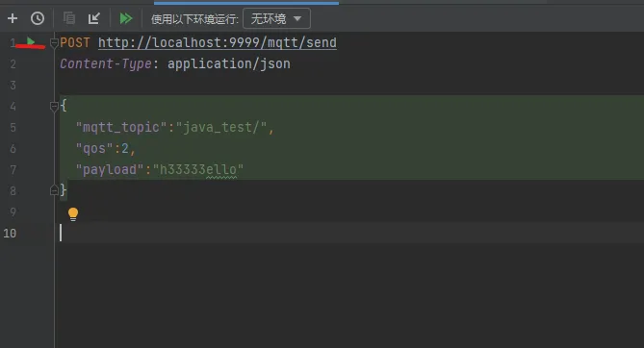The height and width of the screenshot is (348, 644).
Task: Click the "java_test/" value
Action: [x=221, y=127]
